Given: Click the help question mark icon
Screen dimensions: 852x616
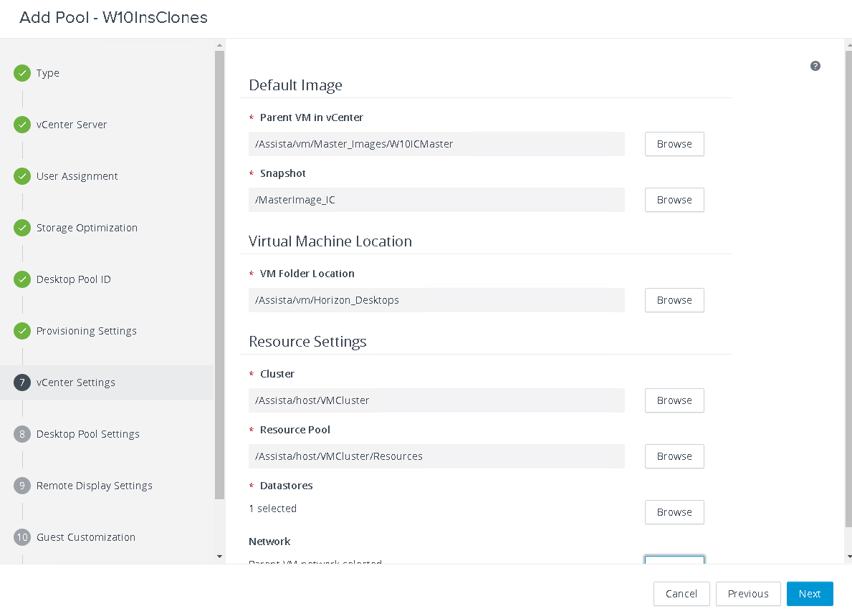Looking at the screenshot, I should (x=815, y=66).
